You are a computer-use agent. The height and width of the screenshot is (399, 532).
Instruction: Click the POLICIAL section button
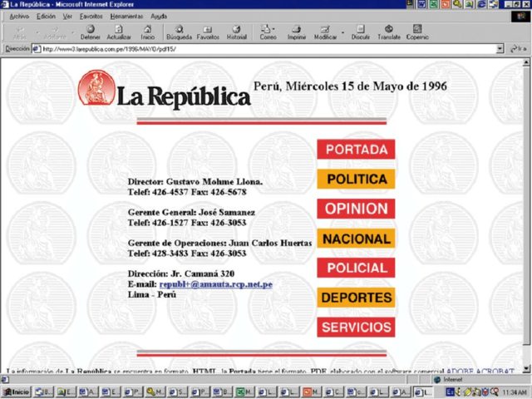pos(356,268)
